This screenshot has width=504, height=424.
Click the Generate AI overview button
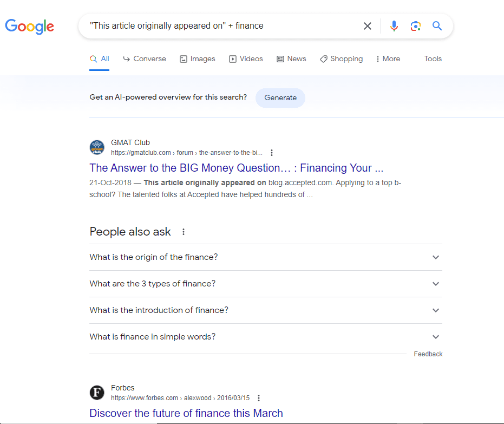pos(280,97)
